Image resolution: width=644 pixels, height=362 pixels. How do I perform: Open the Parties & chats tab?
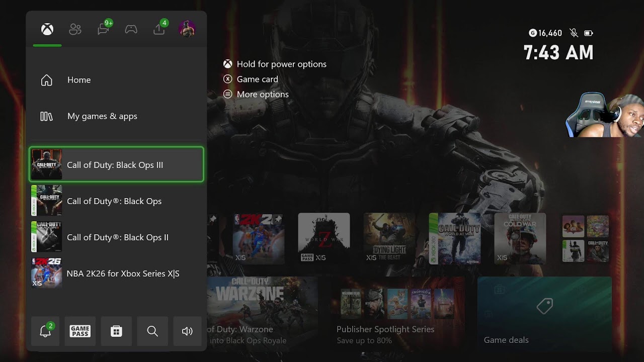(104, 29)
